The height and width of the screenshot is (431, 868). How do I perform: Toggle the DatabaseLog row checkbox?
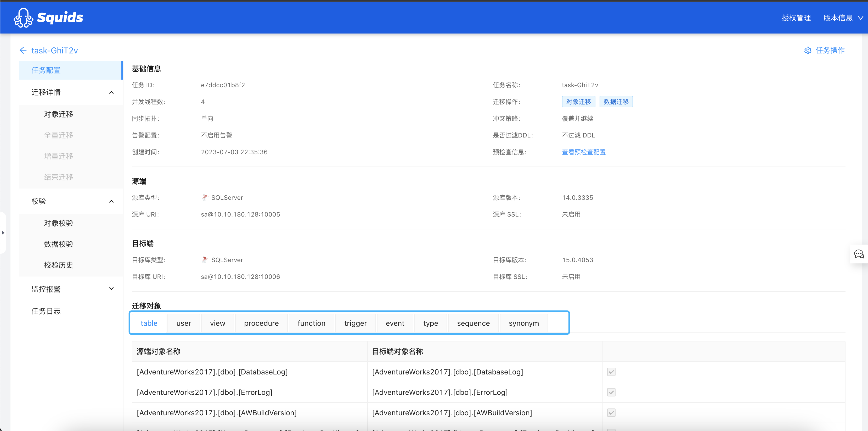pyautogui.click(x=611, y=372)
